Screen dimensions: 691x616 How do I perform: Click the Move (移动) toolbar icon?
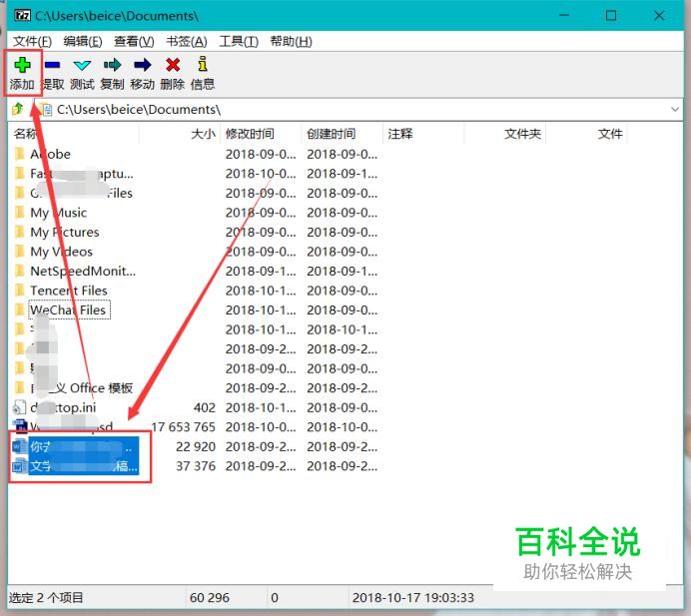click(x=143, y=65)
